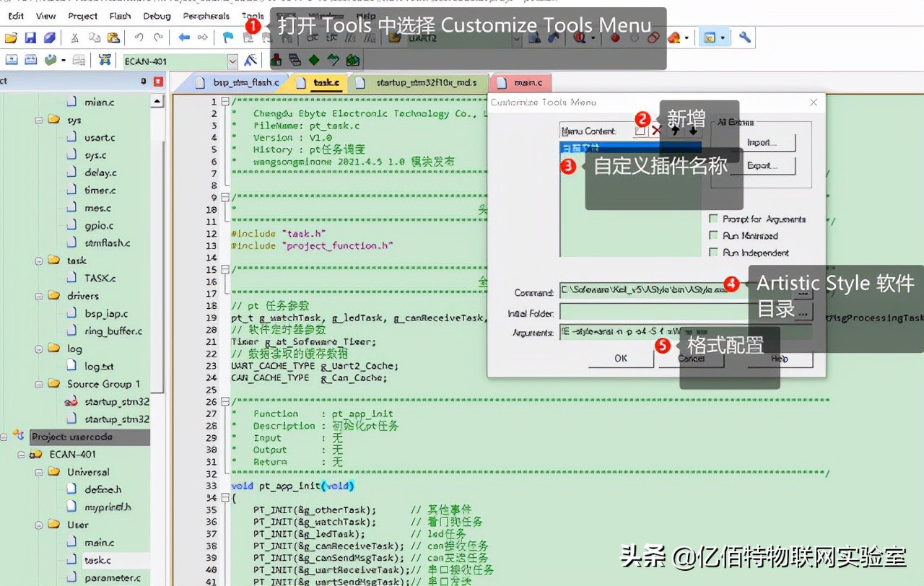Screen dimensions: 924x586
Task: Insert a bookmark with the flag icon
Action: coord(228,38)
